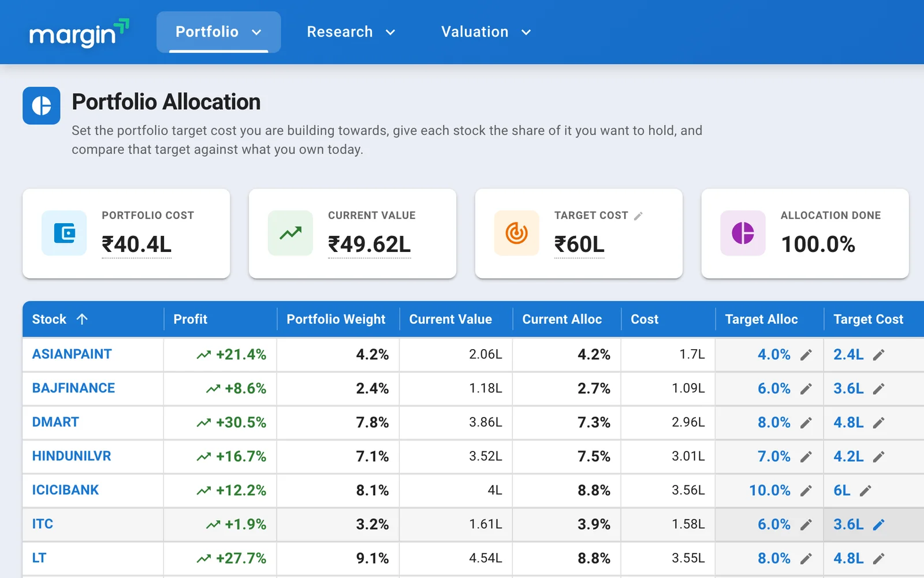Click the Target Cost bullseye icon
Viewport: 924px width, 578px height.
pos(517,233)
